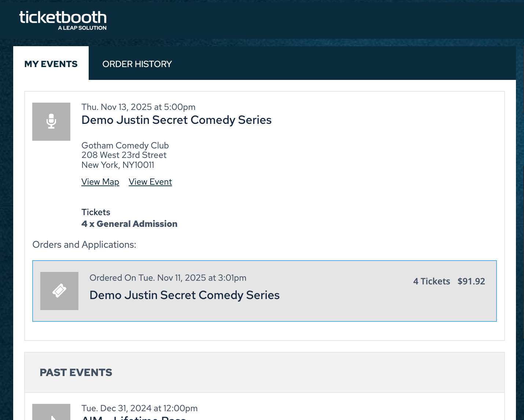Click the Thu. Nov 13, 2025 event date

pos(138,107)
